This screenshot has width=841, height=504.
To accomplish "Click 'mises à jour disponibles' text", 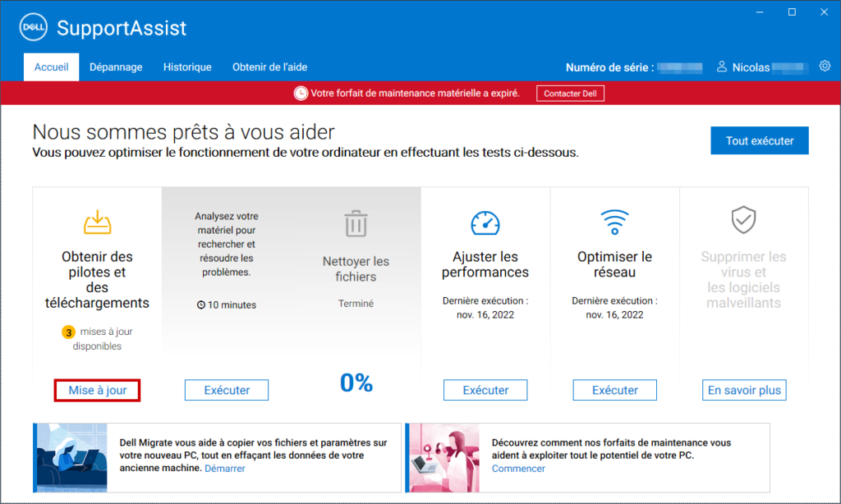I will coord(102,339).
